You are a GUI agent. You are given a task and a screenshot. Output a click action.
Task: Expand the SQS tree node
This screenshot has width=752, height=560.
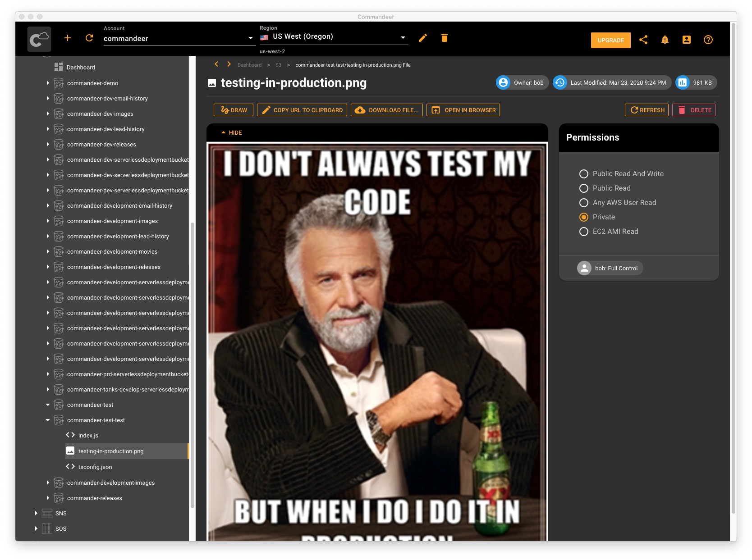[36, 528]
